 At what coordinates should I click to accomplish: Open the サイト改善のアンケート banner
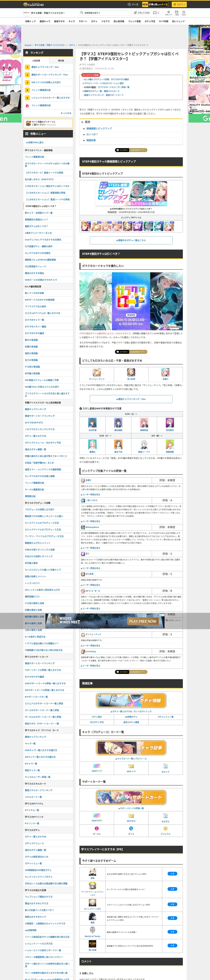[x=48, y=123]
